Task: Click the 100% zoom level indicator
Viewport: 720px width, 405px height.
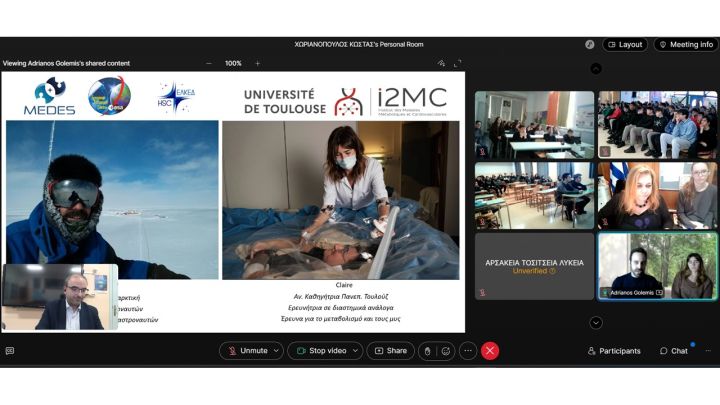Action: [x=233, y=63]
